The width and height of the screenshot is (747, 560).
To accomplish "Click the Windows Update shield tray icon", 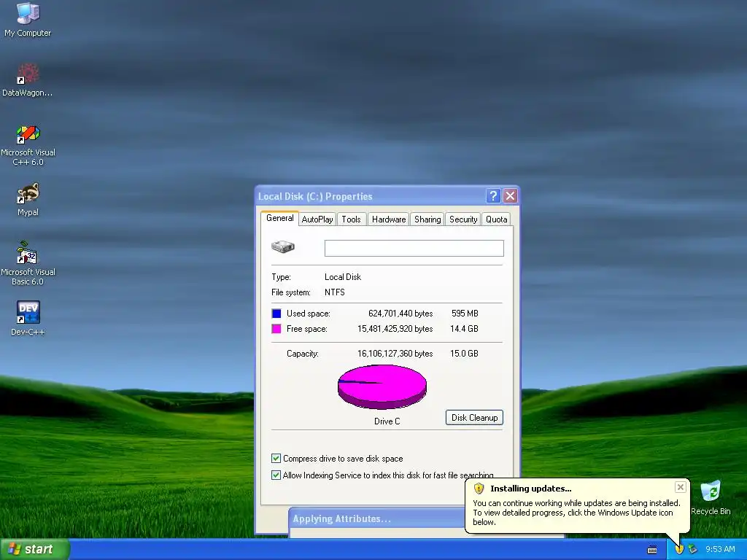I will [x=679, y=549].
